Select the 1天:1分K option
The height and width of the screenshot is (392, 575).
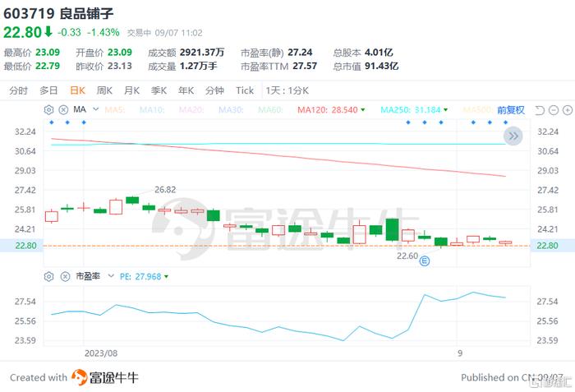click(287, 90)
